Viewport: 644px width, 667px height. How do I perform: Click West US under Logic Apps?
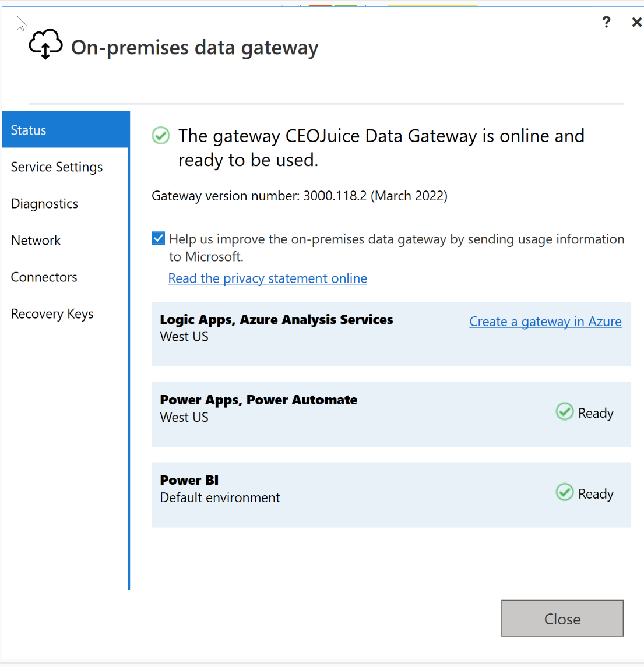click(x=184, y=337)
